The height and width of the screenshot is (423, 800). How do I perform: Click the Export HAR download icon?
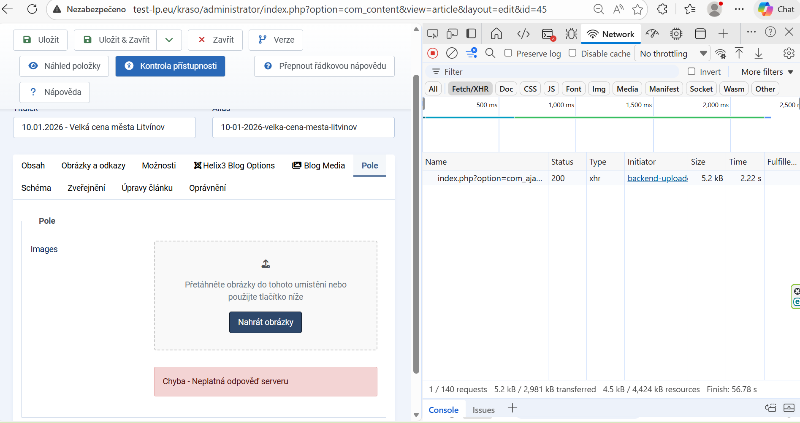point(759,53)
